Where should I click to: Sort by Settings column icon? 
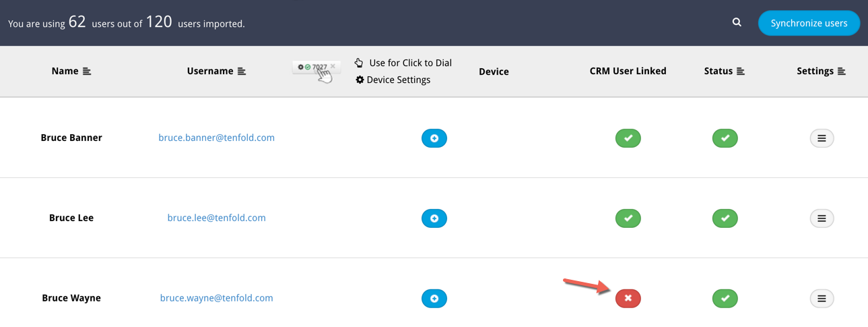pyautogui.click(x=841, y=71)
